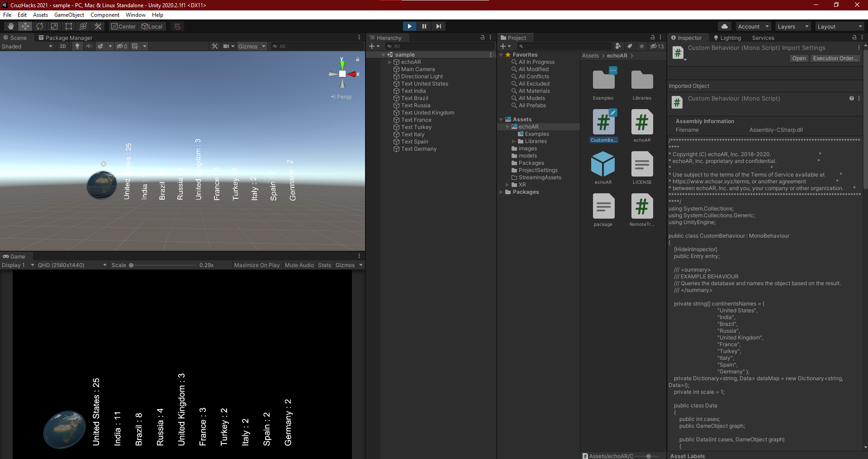The height and width of the screenshot is (459, 868).
Task: Select the Transform tool
Action: tap(83, 26)
